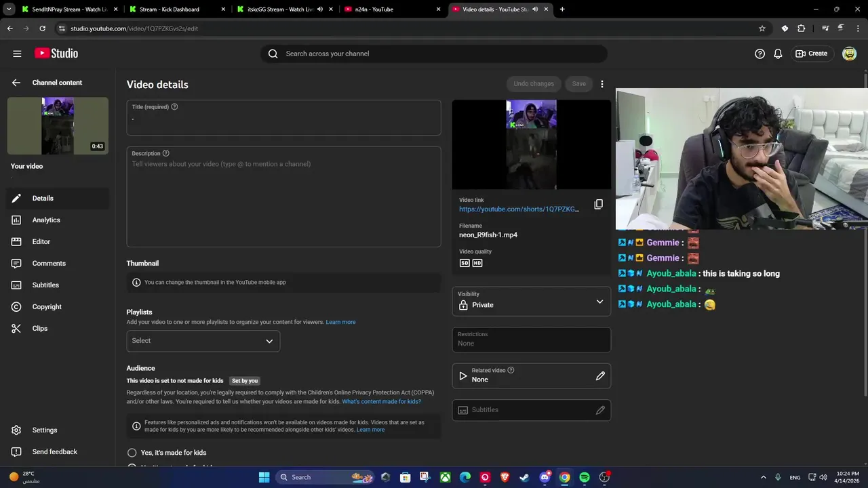This screenshot has height=488, width=868.
Task: Bookmark this page with the star icon
Action: [x=762, y=28]
